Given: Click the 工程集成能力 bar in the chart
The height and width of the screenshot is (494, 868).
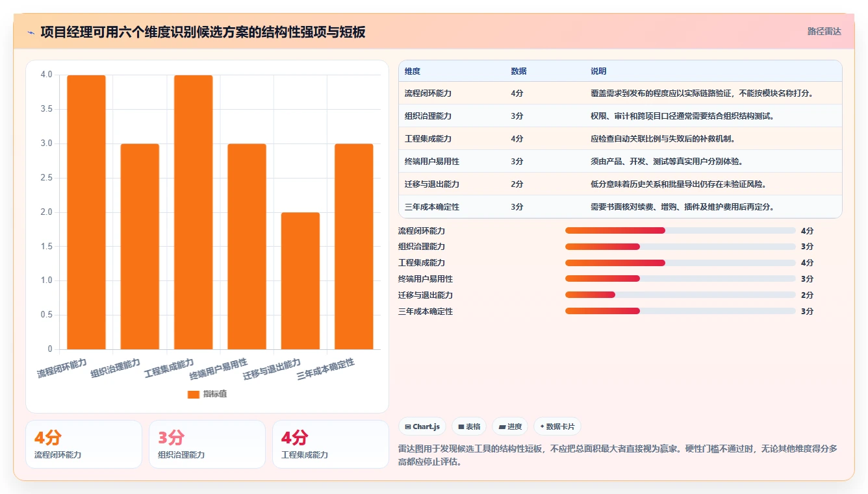Looking at the screenshot, I should click(194, 212).
